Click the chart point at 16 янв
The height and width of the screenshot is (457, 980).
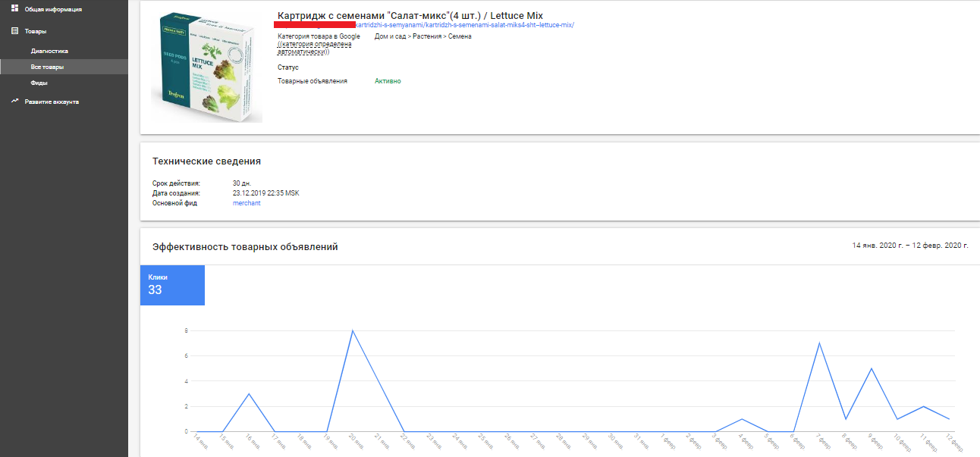[249, 393]
